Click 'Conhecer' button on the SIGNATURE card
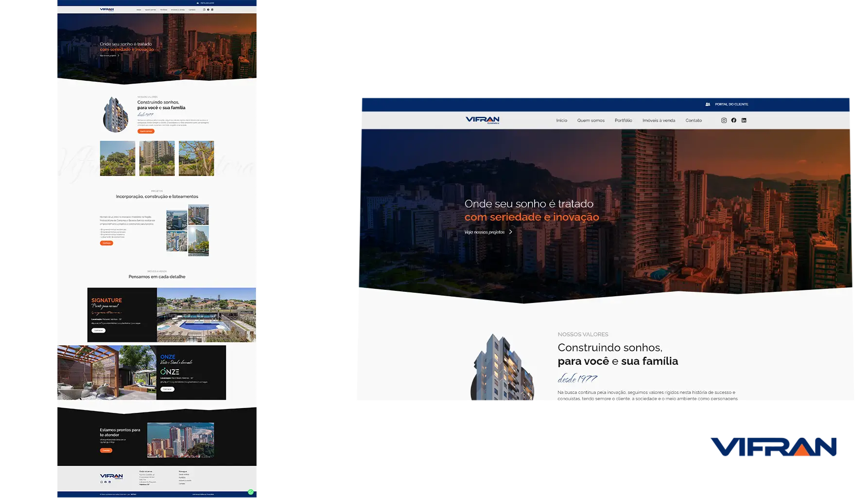868x498 pixels. pyautogui.click(x=99, y=330)
